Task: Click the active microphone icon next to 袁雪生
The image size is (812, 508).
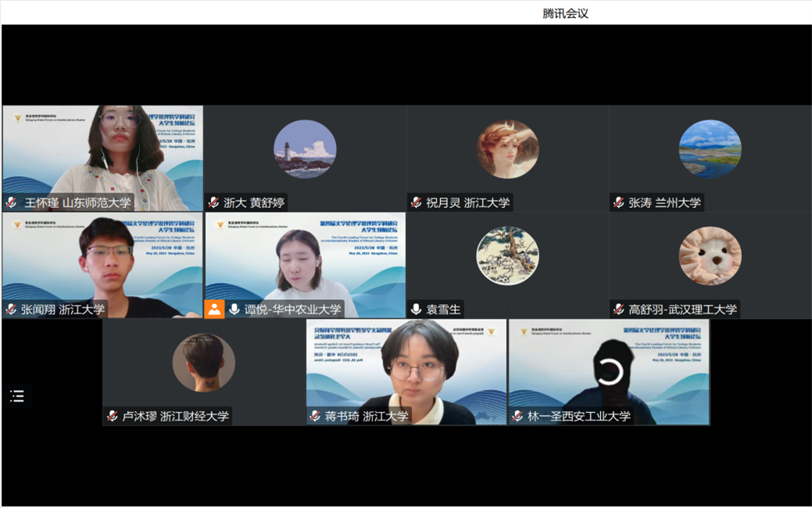Action: click(x=417, y=309)
